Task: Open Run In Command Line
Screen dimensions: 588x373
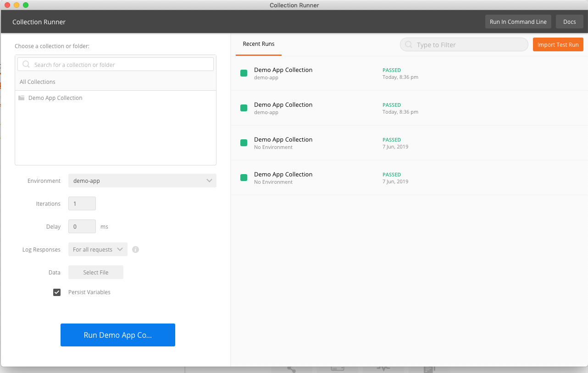Action: 518,22
